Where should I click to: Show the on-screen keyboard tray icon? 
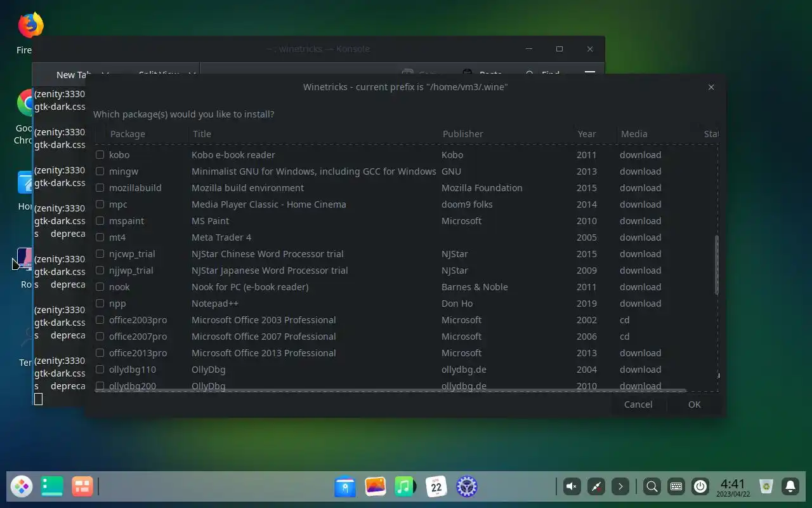(x=676, y=487)
